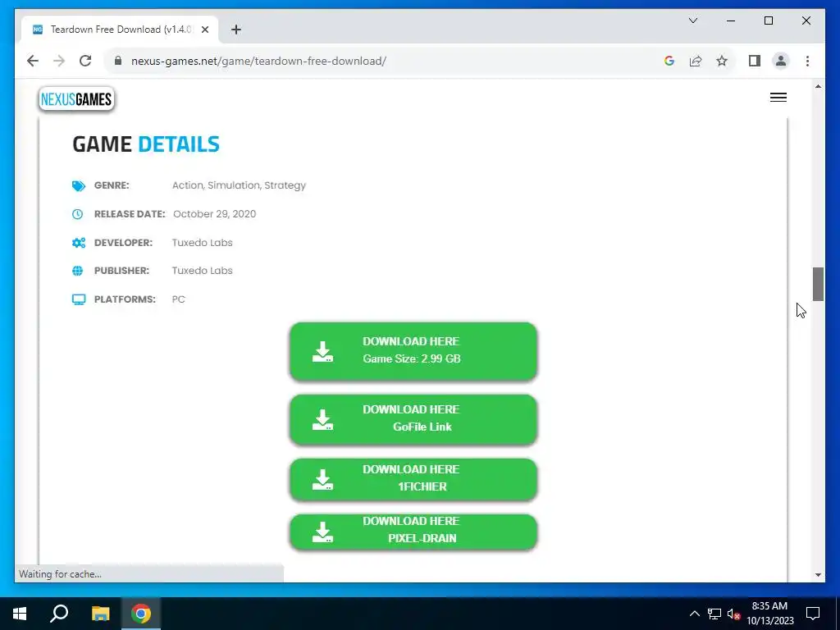The image size is (840, 630).
Task: Open Chrome's three-dot menu
Action: pos(807,61)
